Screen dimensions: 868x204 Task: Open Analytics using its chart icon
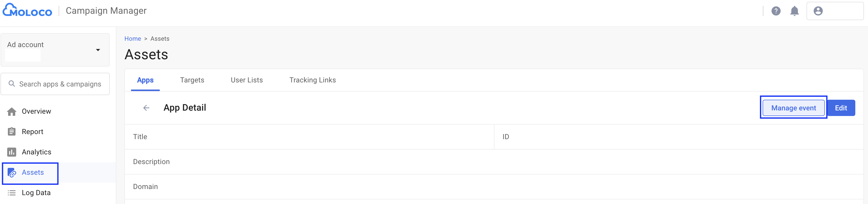[x=12, y=152]
